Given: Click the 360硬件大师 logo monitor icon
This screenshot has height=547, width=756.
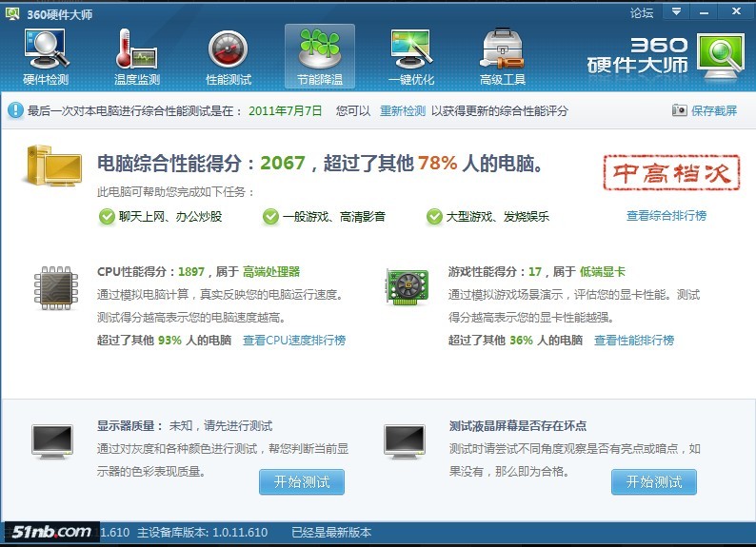Looking at the screenshot, I should [x=721, y=56].
